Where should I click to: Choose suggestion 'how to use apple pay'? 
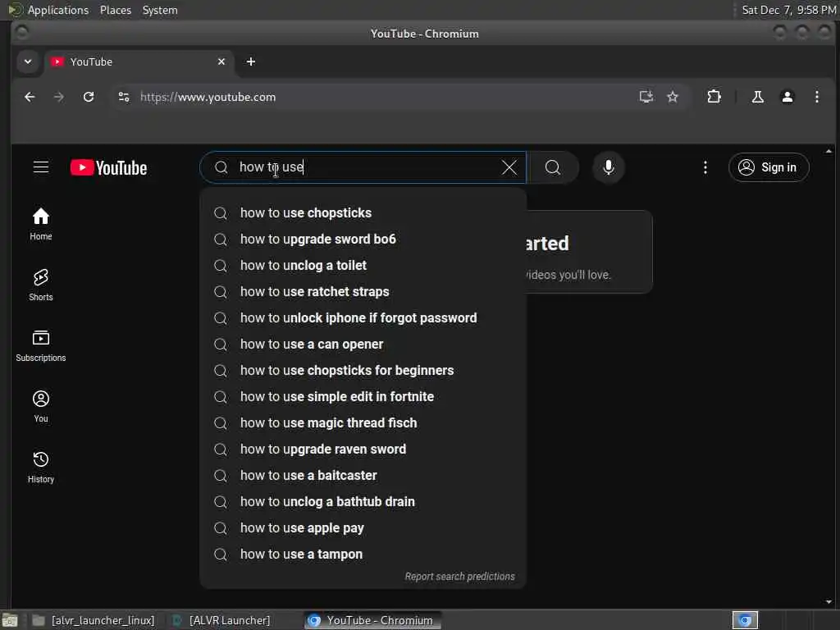363,527
